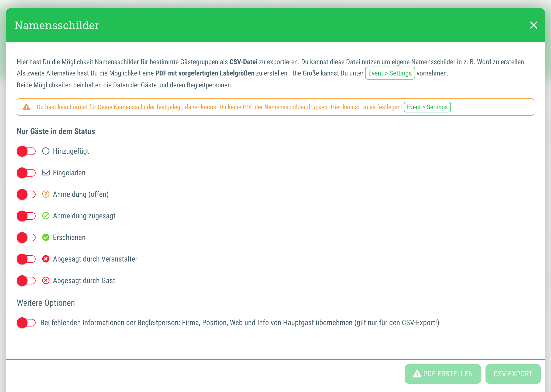Click the solid green check icon for Erschienen
The image size is (551, 392).
[46, 237]
